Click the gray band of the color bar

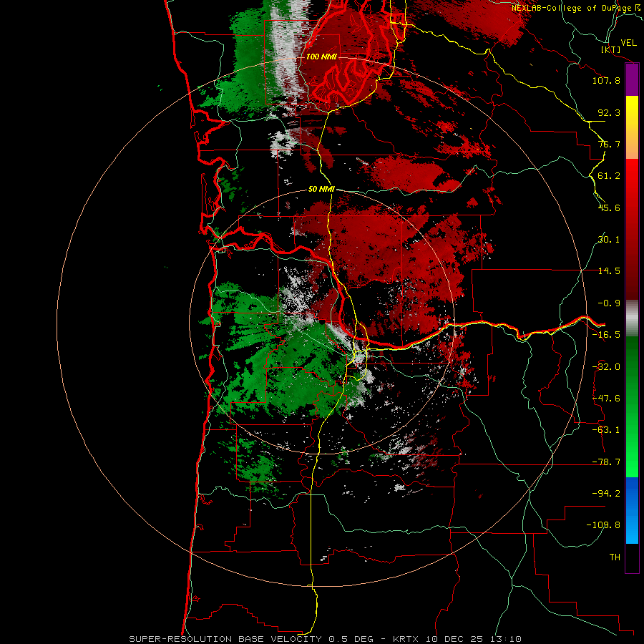pos(632,318)
